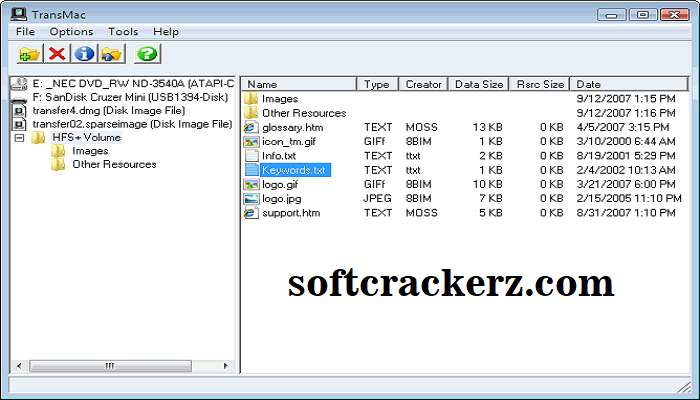Viewport: 700px width, 400px height.
Task: Click the green help question mark icon
Action: 147,54
